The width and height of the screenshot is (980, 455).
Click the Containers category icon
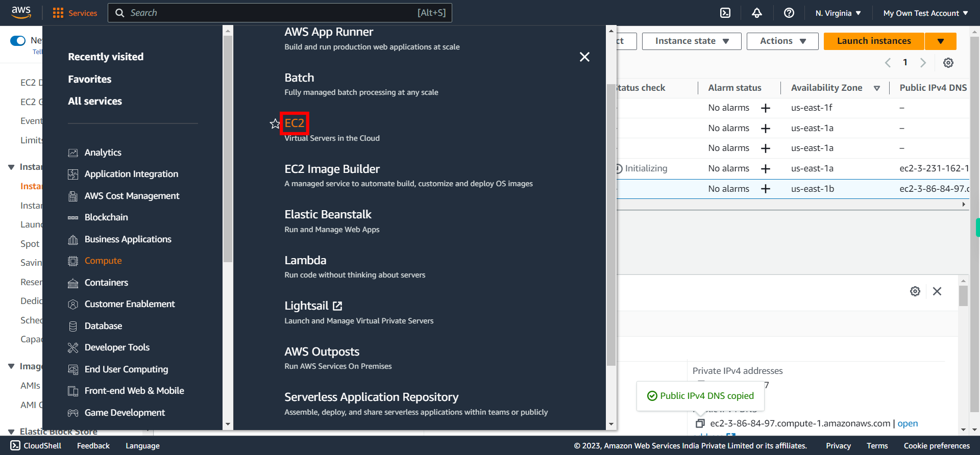[73, 283]
